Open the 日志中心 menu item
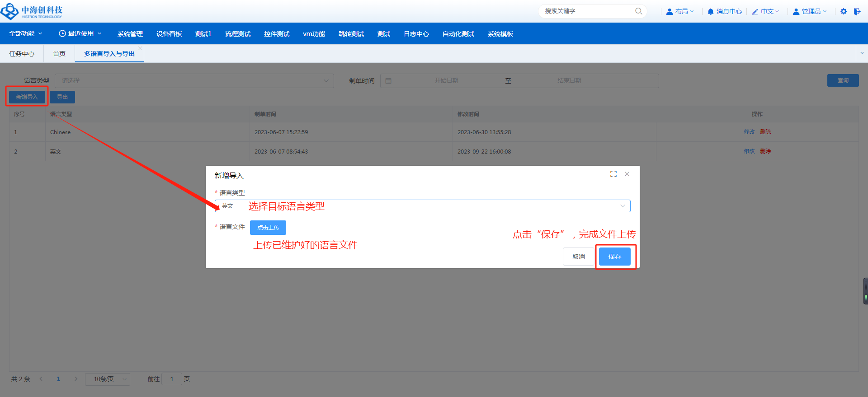868x397 pixels. [416, 34]
